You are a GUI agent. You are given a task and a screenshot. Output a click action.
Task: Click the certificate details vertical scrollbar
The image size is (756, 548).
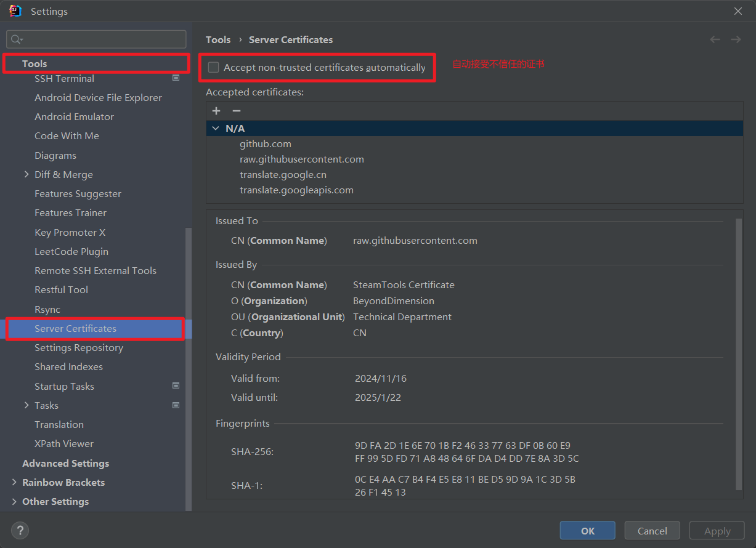click(x=739, y=351)
